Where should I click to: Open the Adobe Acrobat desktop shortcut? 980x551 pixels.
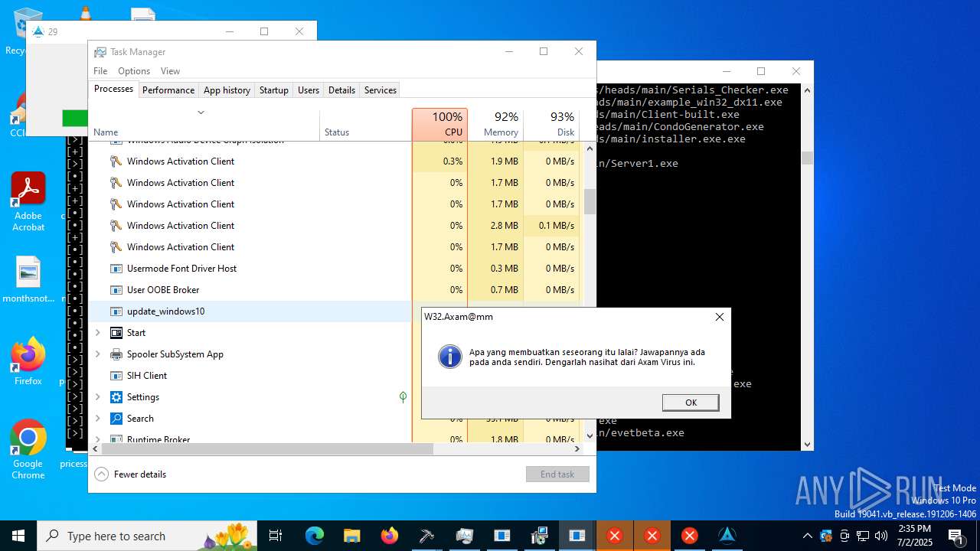coord(28,201)
